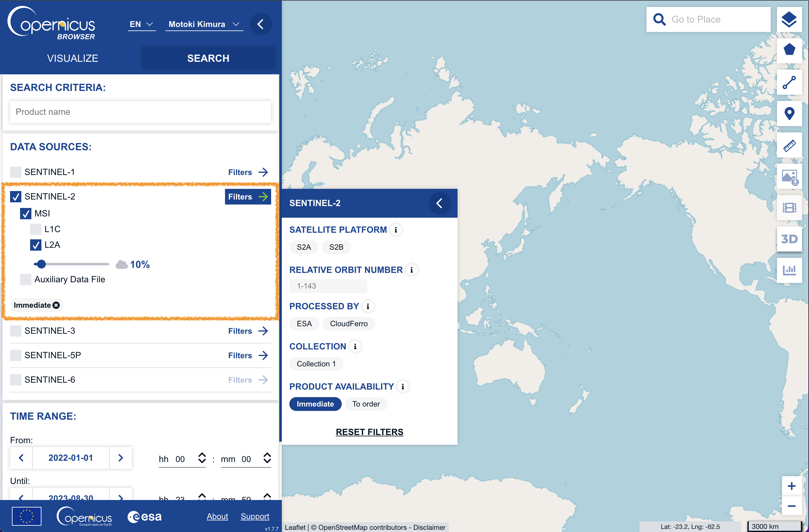
Task: Click the download image icon
Action: (x=789, y=177)
